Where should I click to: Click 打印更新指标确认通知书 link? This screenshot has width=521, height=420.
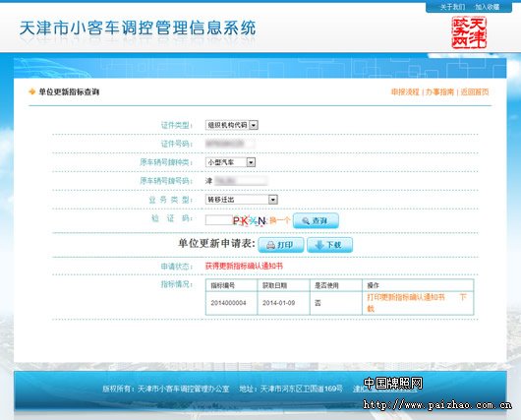406,297
